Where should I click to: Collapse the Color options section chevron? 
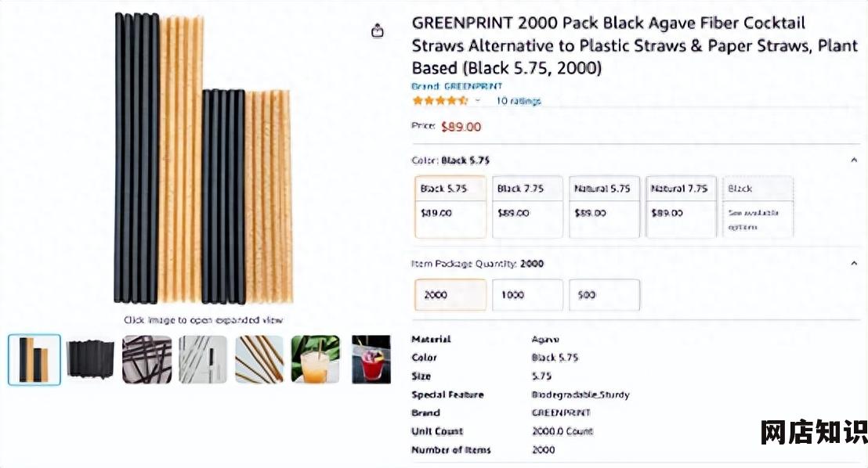point(854,160)
